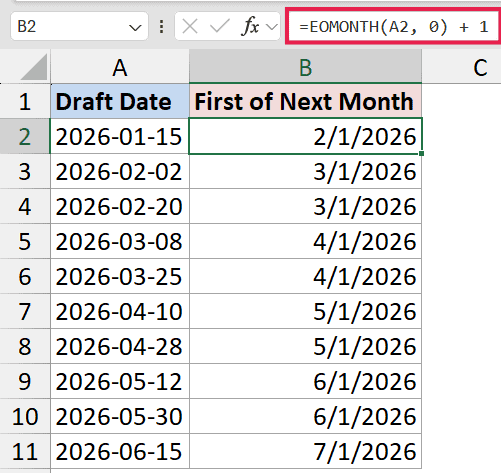Select cell containing 2026-05-12
The image size is (501, 473).
(x=120, y=381)
